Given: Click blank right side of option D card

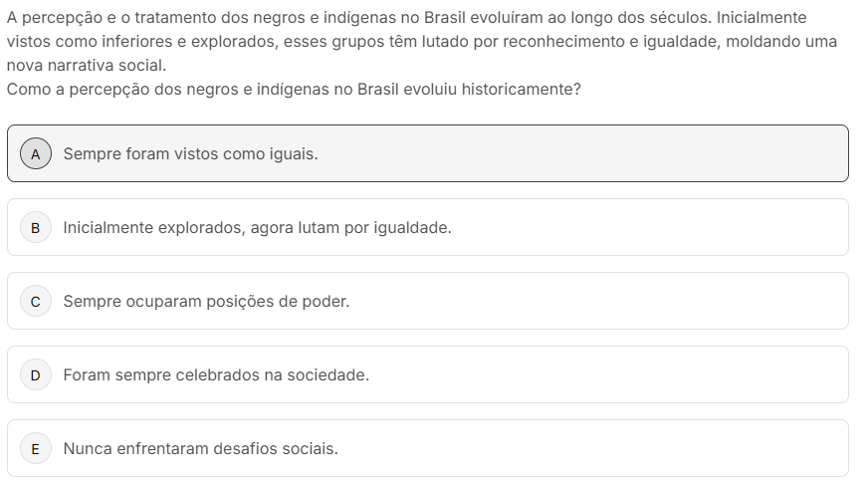Looking at the screenshot, I should pyautogui.click(x=609, y=374).
